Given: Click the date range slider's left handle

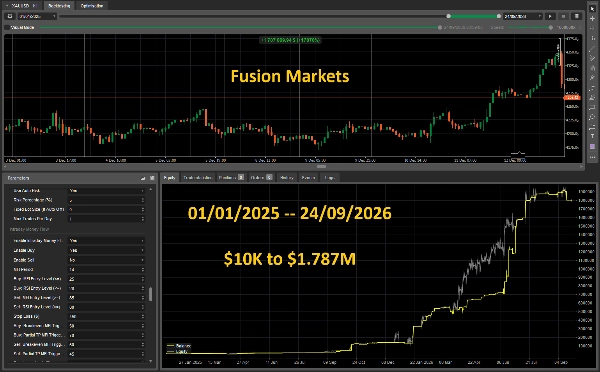Looking at the screenshot, I should pyautogui.click(x=448, y=16).
